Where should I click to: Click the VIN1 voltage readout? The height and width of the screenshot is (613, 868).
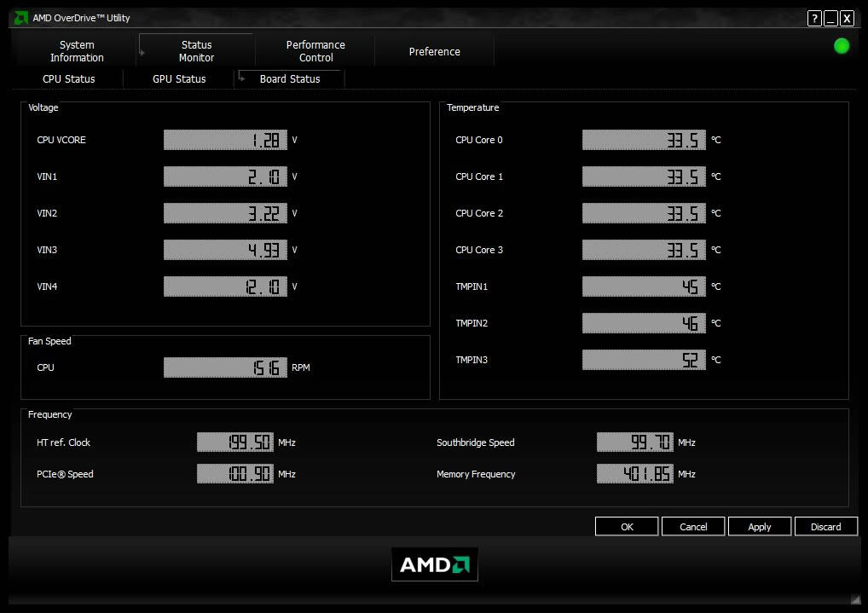pos(225,176)
